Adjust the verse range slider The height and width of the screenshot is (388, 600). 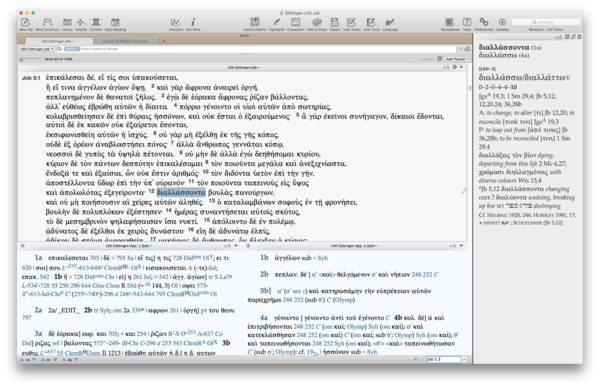[x=31, y=59]
